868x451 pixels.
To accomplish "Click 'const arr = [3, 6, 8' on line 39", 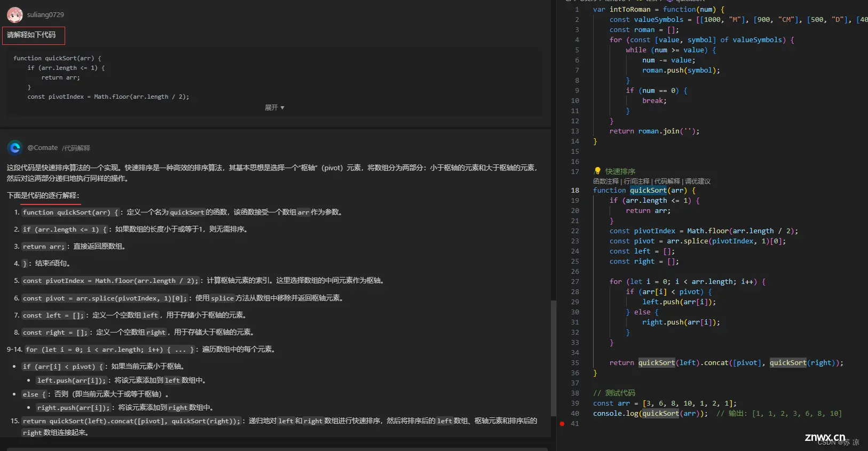I will coord(665,403).
